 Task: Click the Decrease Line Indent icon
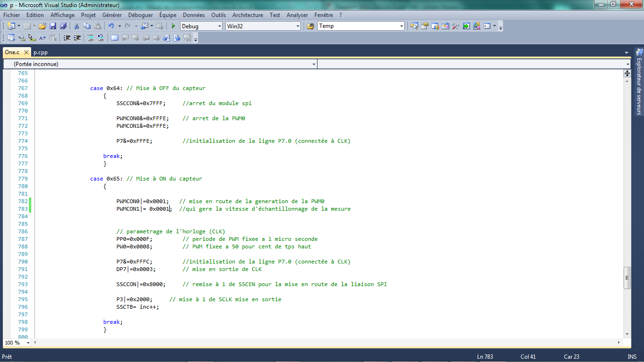pos(67,38)
